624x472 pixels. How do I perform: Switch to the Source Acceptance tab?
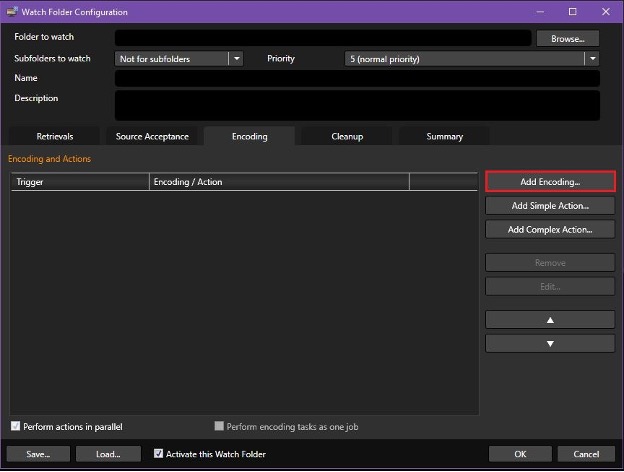pos(152,137)
